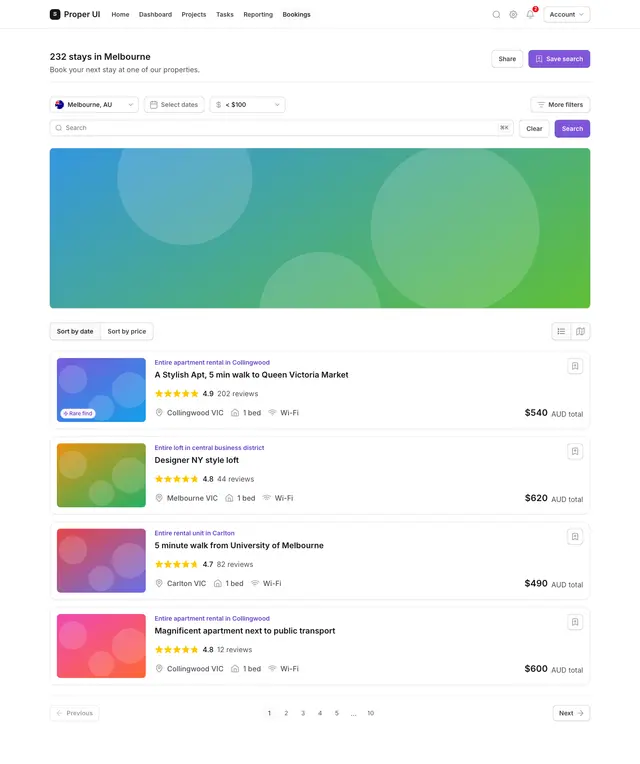Click the Next pagination button
This screenshot has width=640, height=764.
click(571, 713)
